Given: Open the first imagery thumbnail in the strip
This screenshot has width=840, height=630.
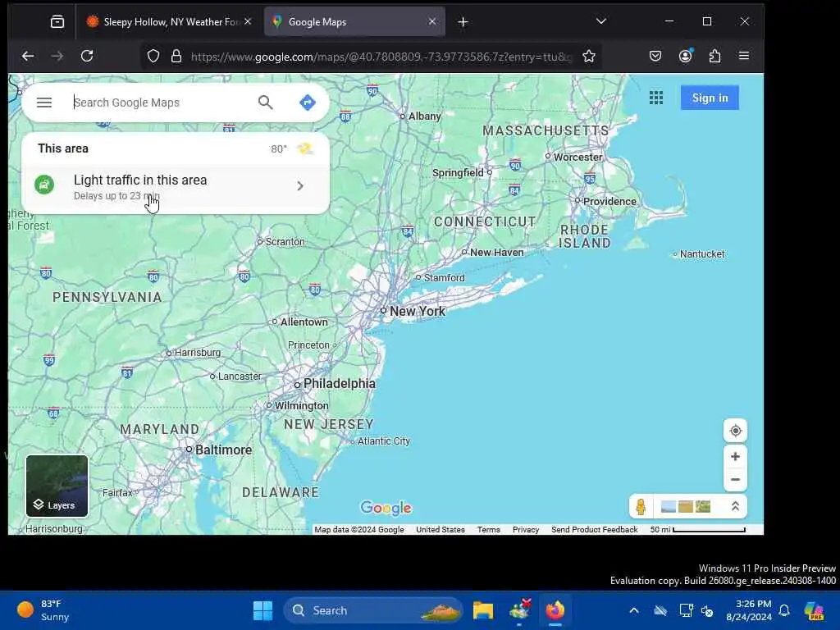Looking at the screenshot, I should [668, 506].
